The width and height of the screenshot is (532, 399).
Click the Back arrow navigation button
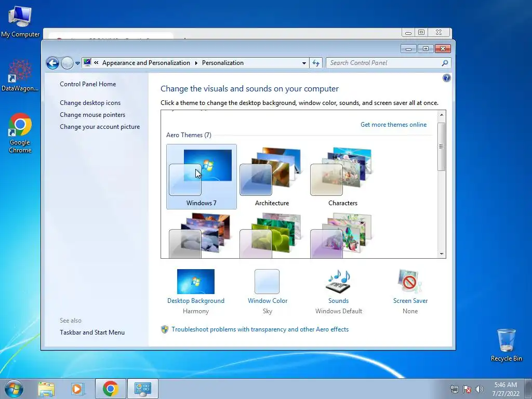52,63
